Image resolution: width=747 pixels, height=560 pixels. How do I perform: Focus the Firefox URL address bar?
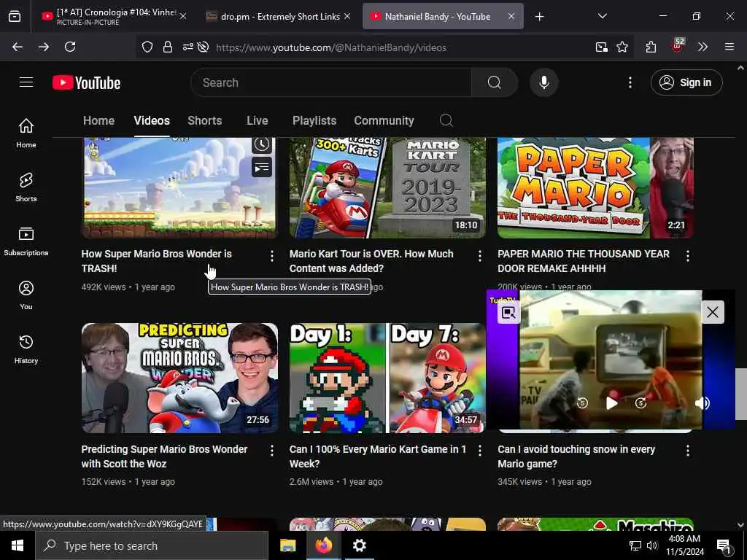point(400,47)
